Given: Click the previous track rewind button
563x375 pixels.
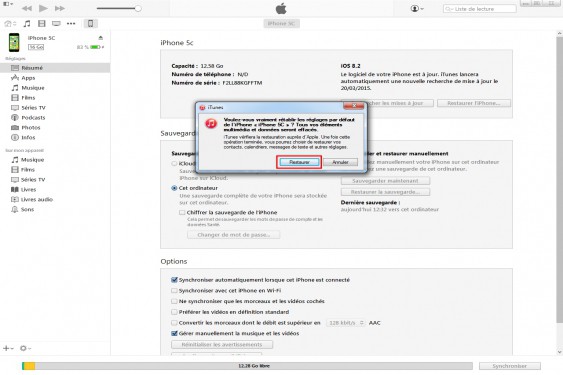Looking at the screenshot, I should (x=27, y=8).
